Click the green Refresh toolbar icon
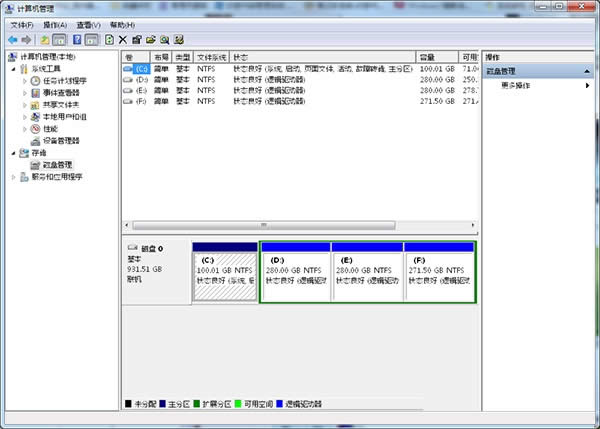 (x=109, y=39)
